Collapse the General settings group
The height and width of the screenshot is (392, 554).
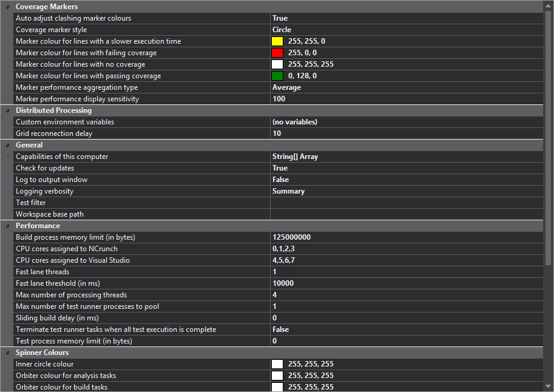pos(7,145)
